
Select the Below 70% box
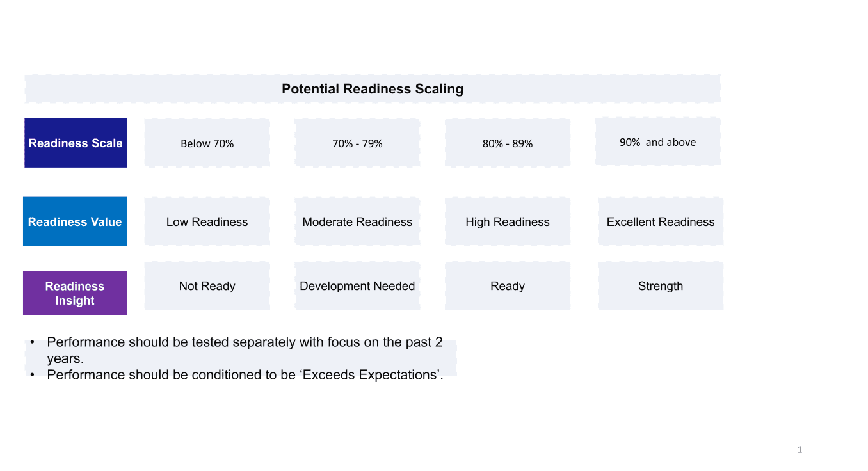[x=207, y=143]
